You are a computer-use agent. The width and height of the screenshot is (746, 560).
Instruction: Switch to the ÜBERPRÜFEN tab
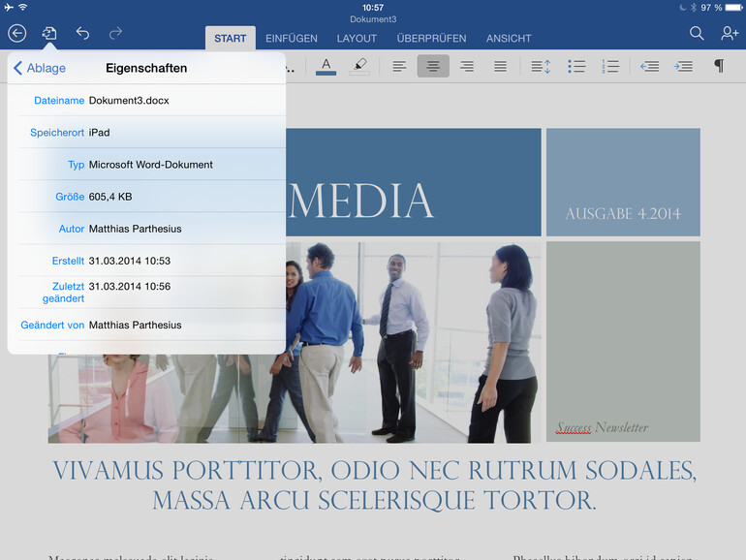(x=431, y=39)
